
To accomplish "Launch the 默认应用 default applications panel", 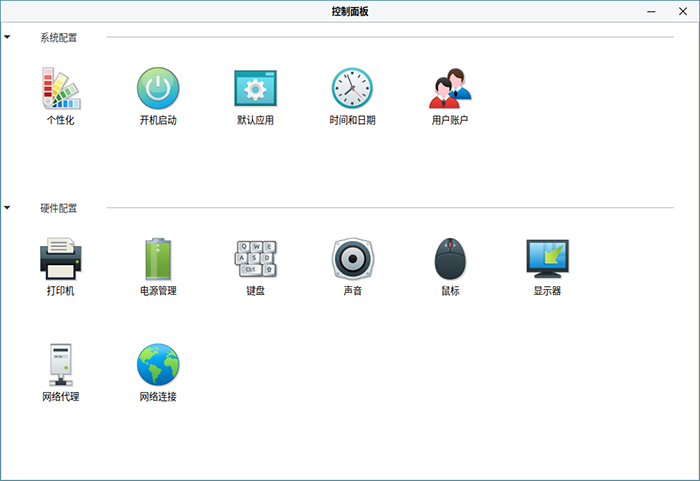I will coord(255,89).
